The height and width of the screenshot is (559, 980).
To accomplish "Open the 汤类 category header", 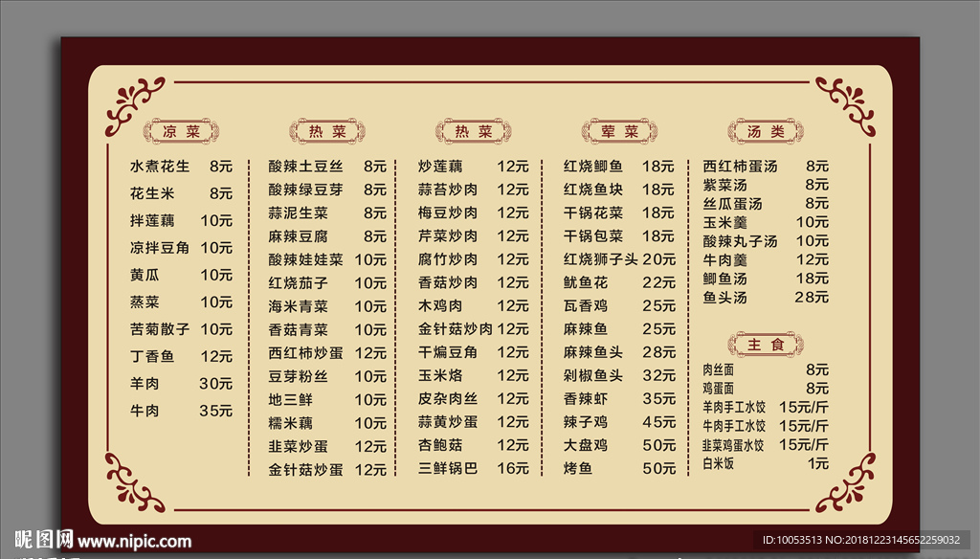I will [x=766, y=131].
